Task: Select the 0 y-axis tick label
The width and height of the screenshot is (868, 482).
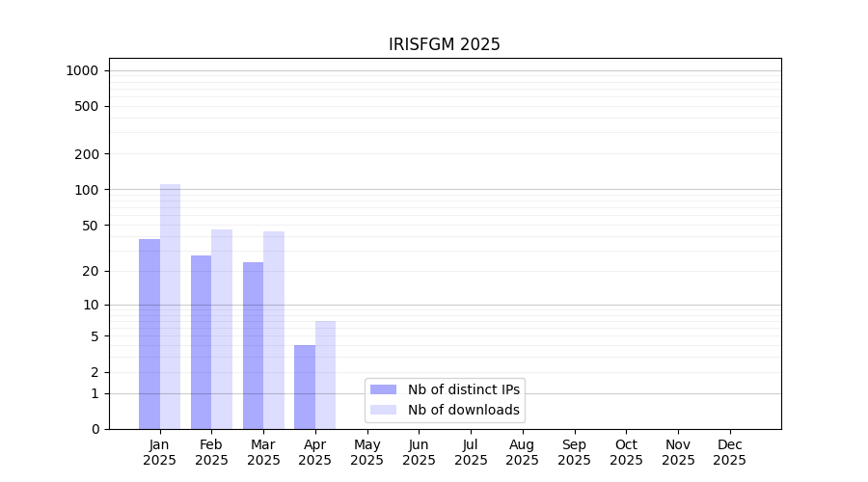Action: pos(95,429)
